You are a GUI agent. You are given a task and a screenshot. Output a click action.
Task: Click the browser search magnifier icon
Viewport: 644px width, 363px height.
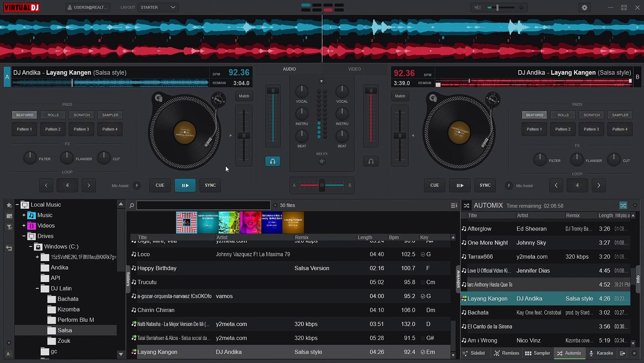pos(131,206)
